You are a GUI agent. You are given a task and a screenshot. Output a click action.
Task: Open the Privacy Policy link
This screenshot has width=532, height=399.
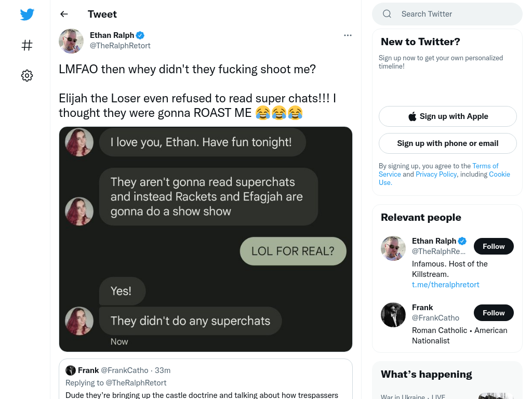pyautogui.click(x=436, y=174)
